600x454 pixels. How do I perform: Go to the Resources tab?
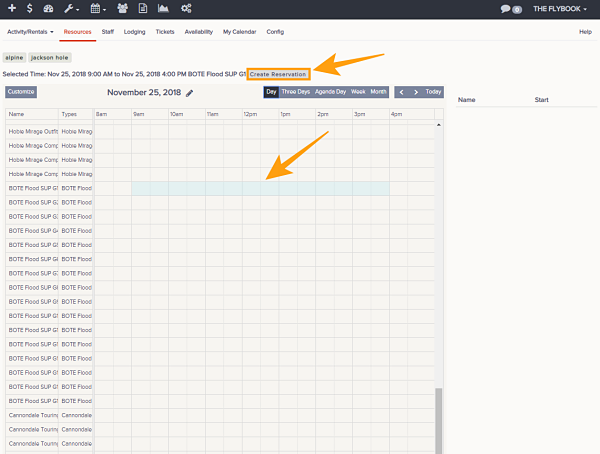77,32
